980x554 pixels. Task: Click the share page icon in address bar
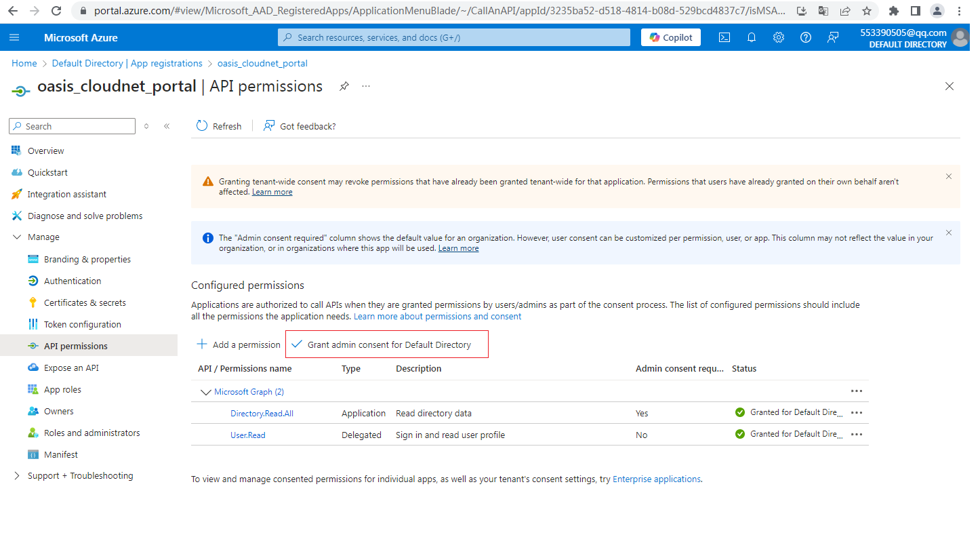tap(845, 11)
